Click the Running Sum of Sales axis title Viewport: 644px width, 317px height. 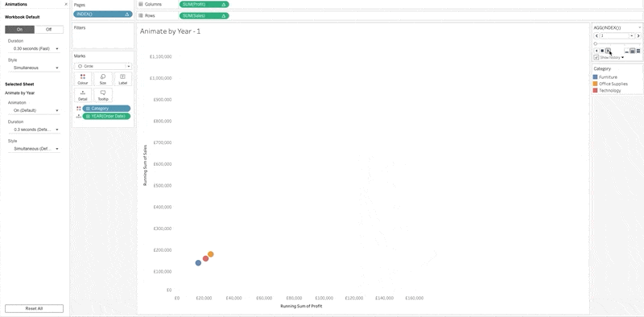pyautogui.click(x=145, y=166)
